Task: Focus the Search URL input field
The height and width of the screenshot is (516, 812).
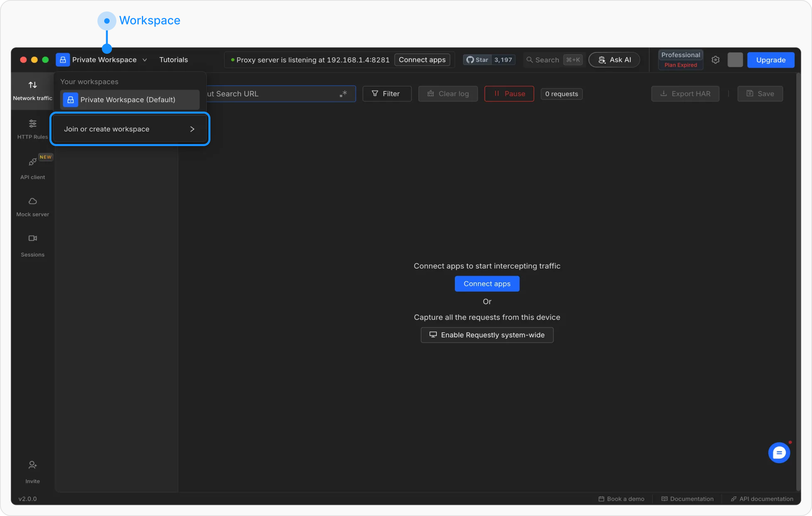Action: click(271, 94)
